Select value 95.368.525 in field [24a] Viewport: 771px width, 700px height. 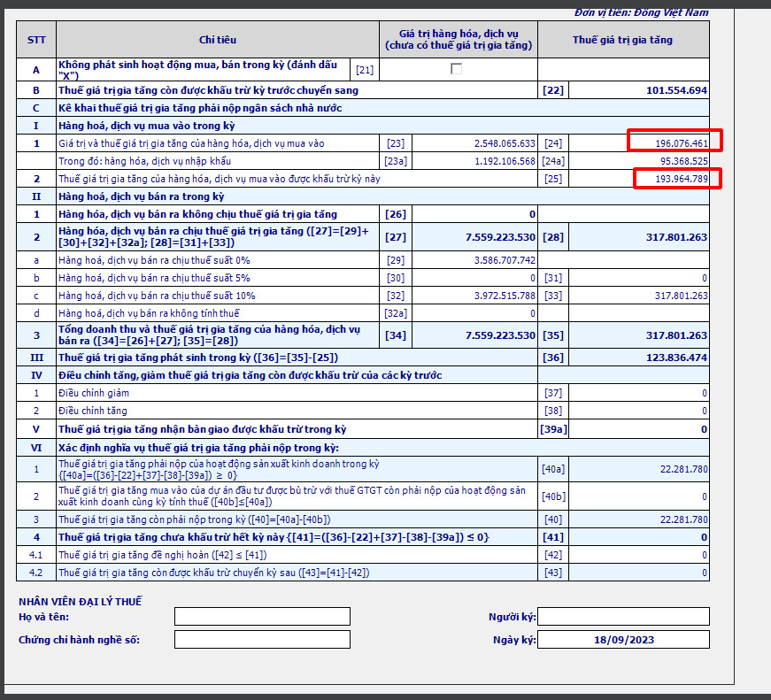point(684,161)
